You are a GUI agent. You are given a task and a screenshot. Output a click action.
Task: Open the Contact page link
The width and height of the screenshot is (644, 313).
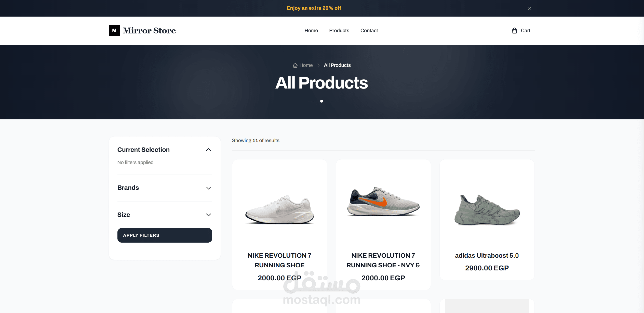[369, 31]
